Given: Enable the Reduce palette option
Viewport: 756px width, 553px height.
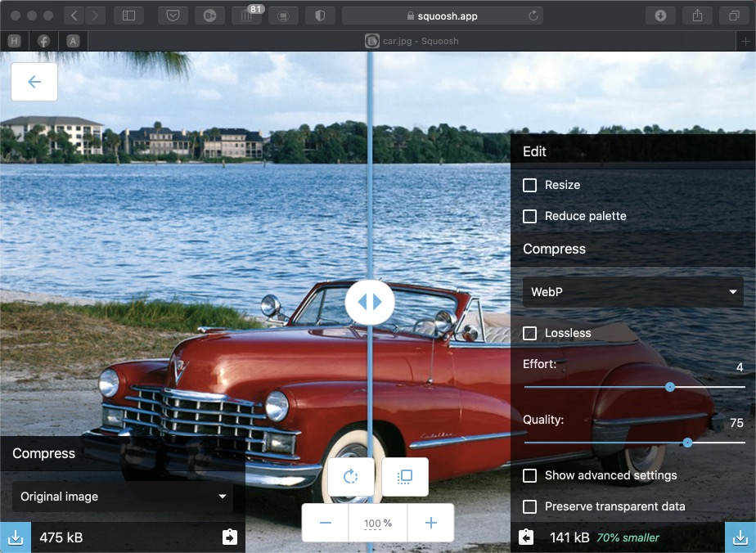Looking at the screenshot, I should click(530, 216).
